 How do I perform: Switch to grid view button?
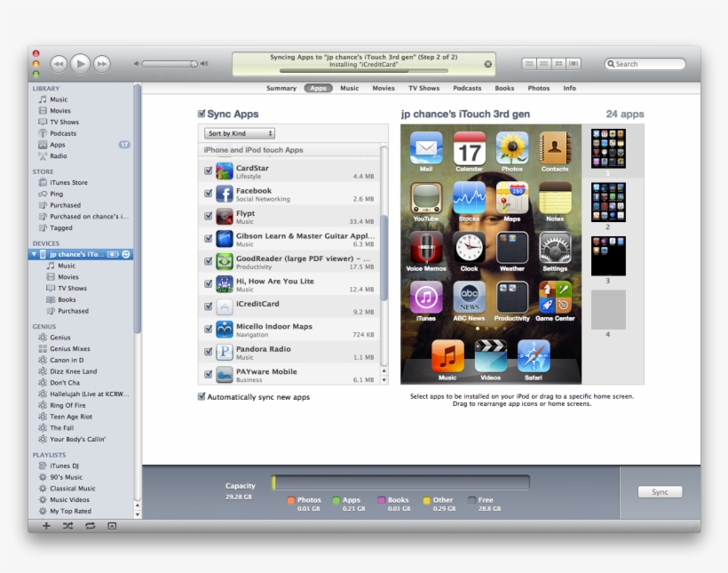point(559,64)
